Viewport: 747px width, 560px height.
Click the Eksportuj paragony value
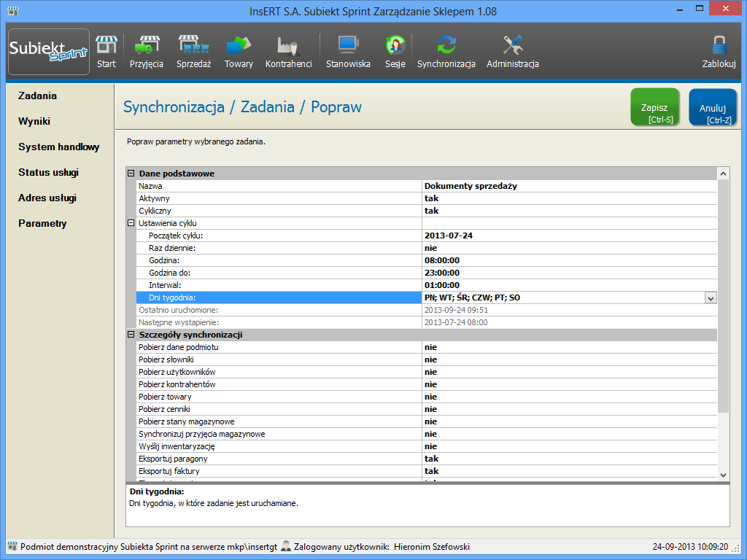569,459
